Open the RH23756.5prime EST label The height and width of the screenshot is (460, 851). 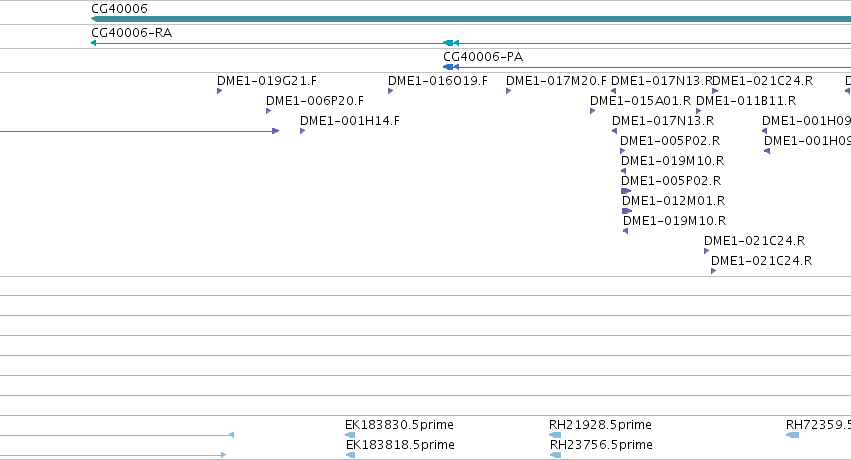[x=601, y=445]
